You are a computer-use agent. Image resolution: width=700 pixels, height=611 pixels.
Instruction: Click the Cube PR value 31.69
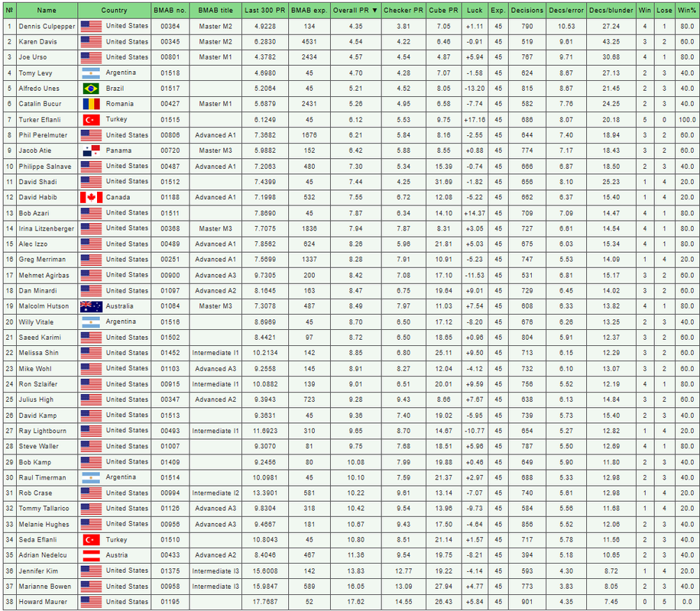point(444,182)
